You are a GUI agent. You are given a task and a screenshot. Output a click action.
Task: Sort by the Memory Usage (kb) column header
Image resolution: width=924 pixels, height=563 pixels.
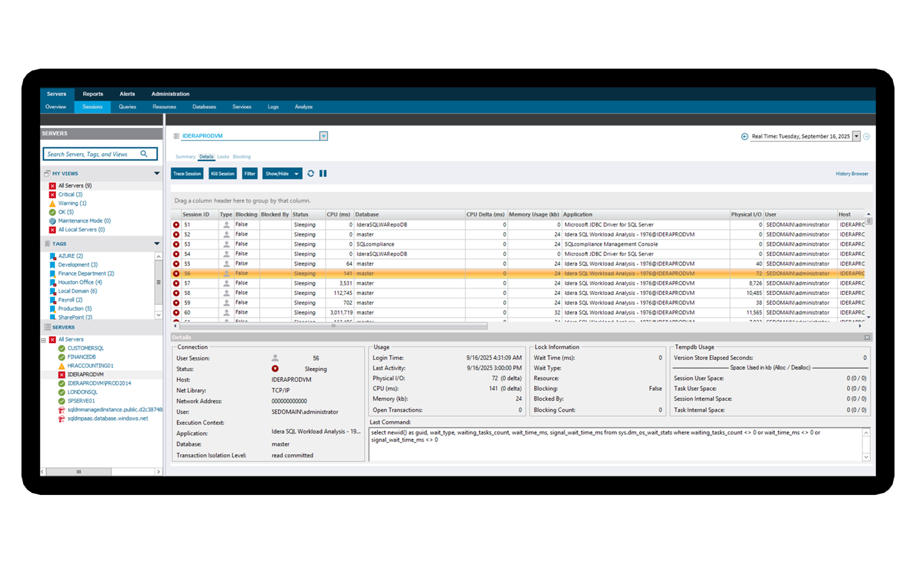(x=534, y=215)
